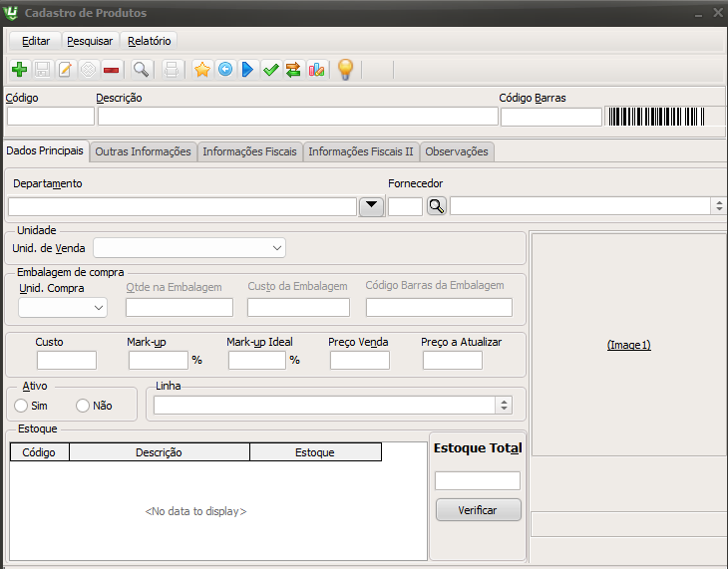Click the green checkmark icon
The image size is (728, 569).
point(270,70)
